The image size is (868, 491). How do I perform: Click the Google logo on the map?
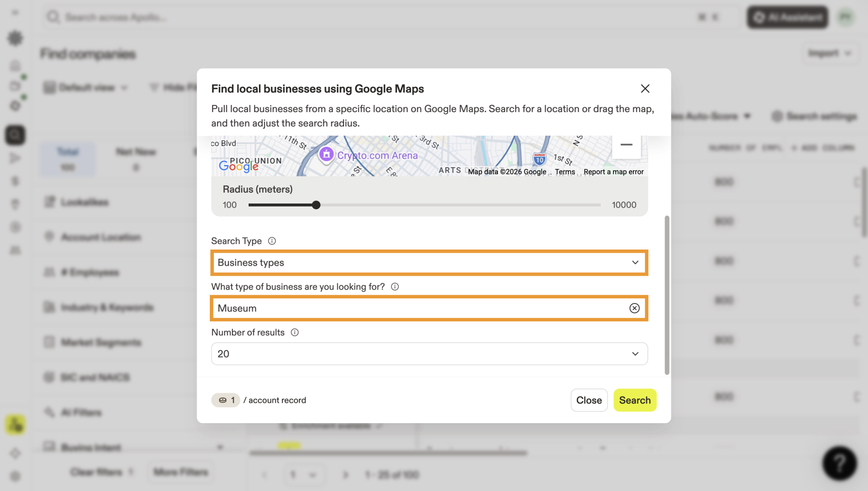click(x=238, y=167)
